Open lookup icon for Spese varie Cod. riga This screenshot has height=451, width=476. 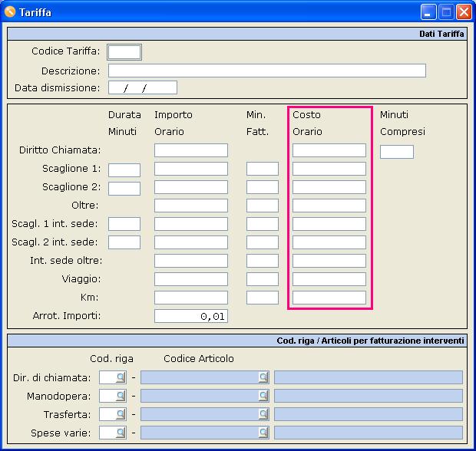[121, 433]
